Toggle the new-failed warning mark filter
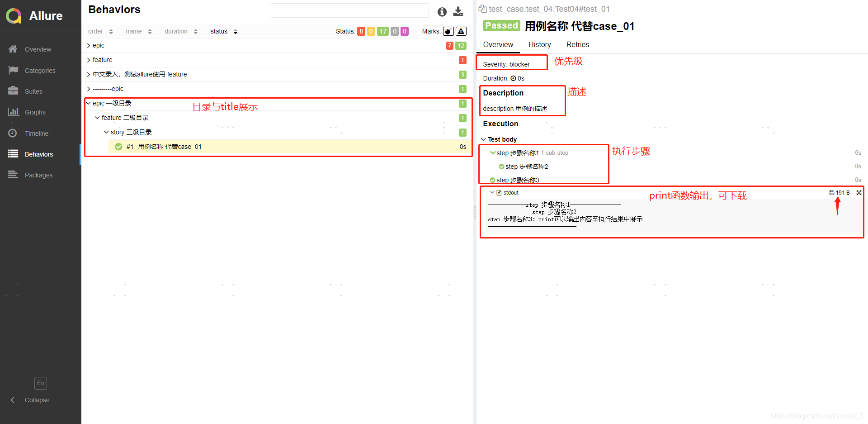The width and height of the screenshot is (868, 424). [461, 31]
